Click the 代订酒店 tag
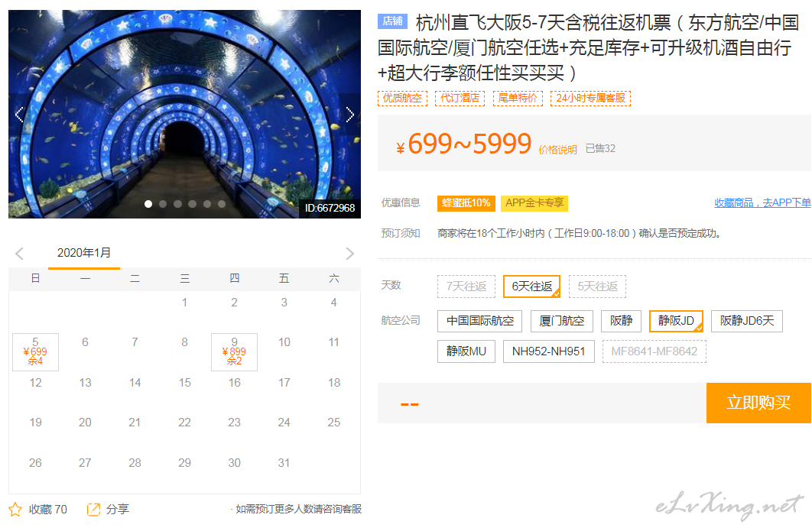The image size is (812, 531). [460, 98]
